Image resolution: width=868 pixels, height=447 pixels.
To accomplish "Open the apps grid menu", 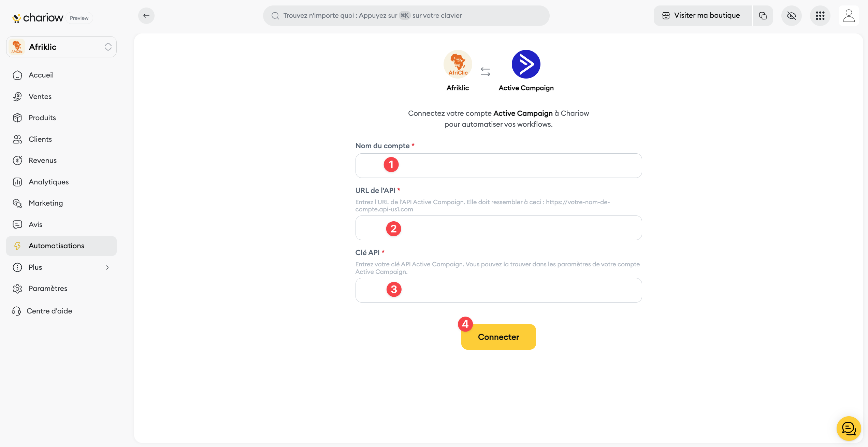I will click(820, 16).
